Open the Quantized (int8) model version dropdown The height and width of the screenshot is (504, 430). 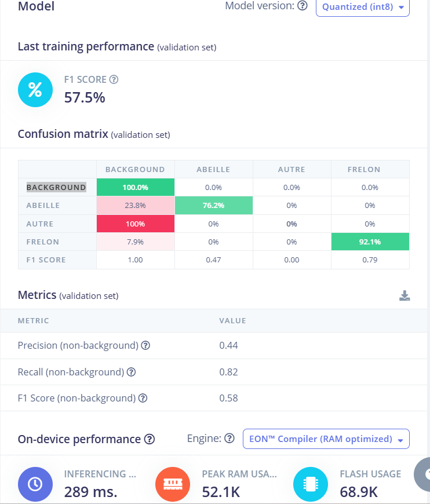362,7
